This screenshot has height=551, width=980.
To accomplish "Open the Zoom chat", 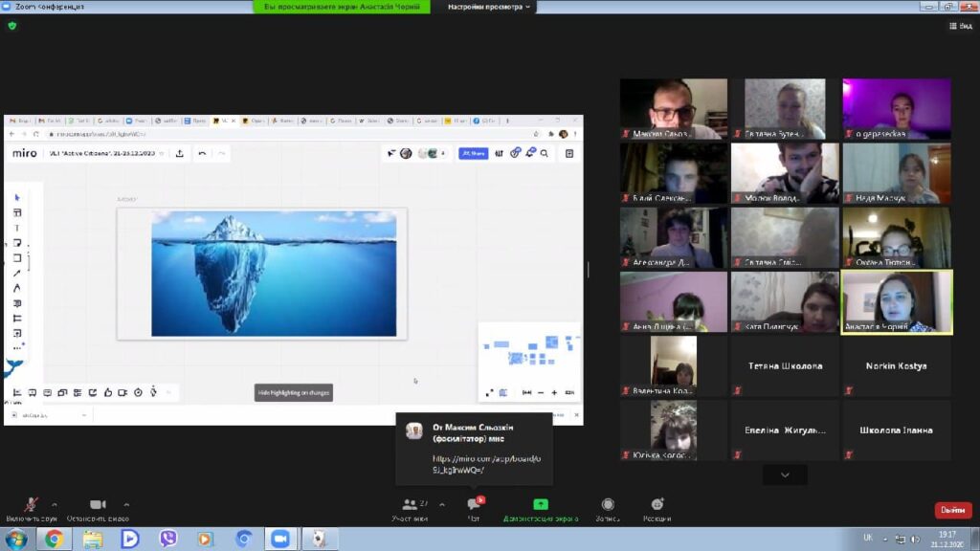I will pos(474,505).
